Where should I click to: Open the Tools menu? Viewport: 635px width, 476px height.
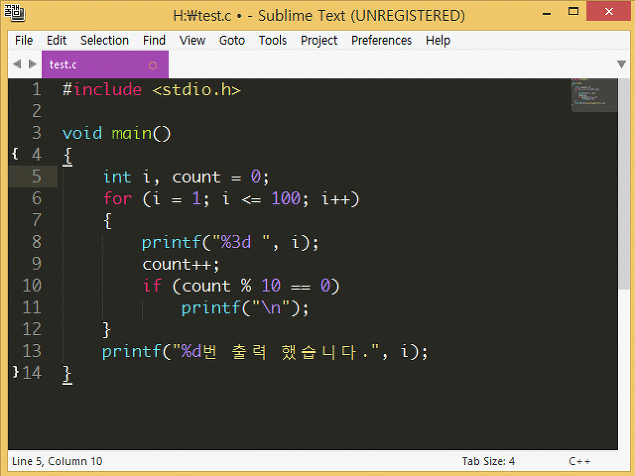click(273, 41)
